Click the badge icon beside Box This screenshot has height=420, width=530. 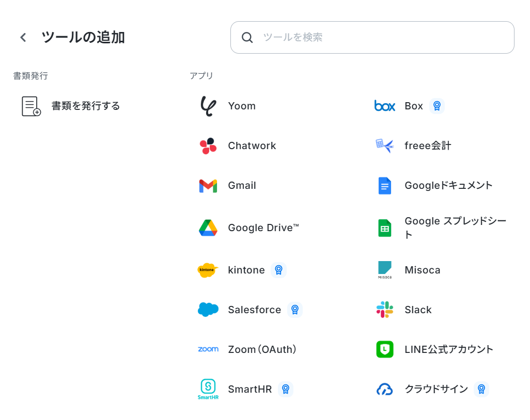tap(437, 106)
